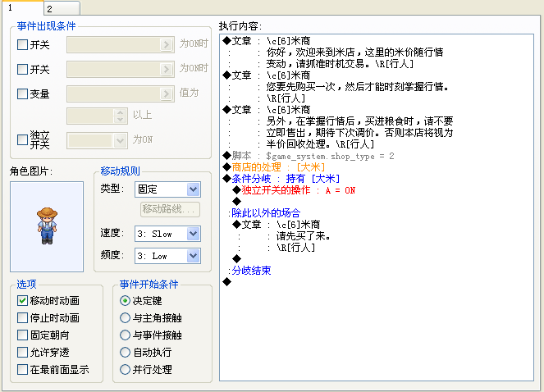This screenshot has width=544, height=392.
Task: Select the 独立开关的操作 A = ON command
Action: (294, 190)
